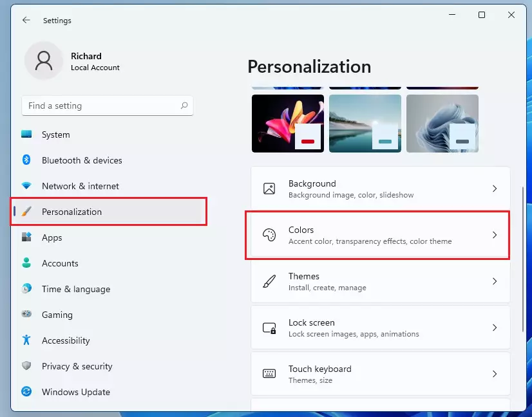Viewport: 532px width, 417px height.
Task: Select the Apps category label
Action: click(52, 237)
